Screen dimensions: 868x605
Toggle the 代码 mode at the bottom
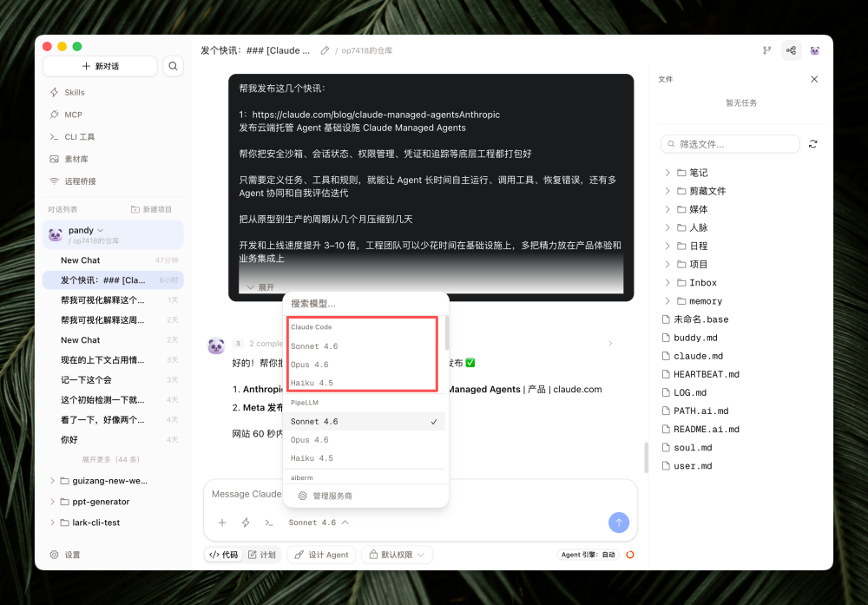click(x=224, y=554)
